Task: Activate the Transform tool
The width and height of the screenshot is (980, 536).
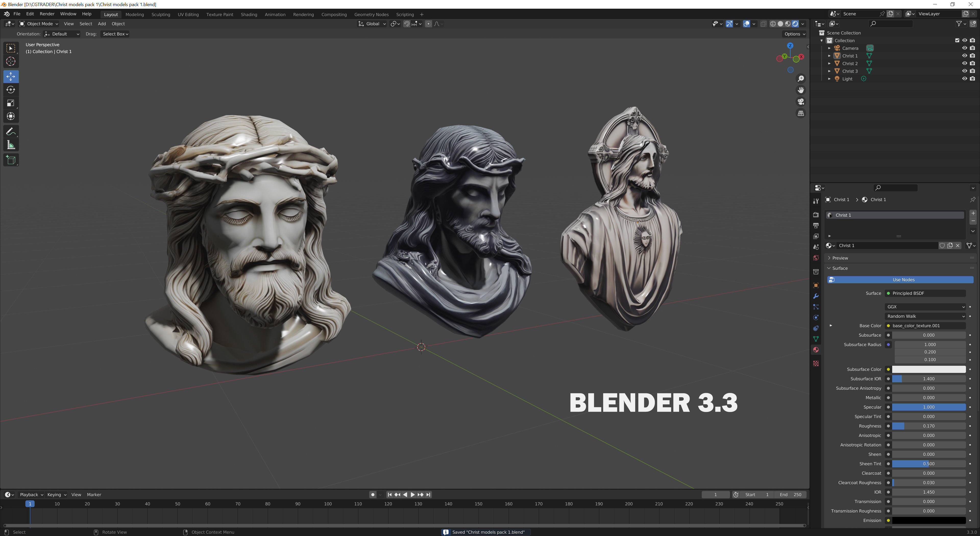Action: pos(11,116)
